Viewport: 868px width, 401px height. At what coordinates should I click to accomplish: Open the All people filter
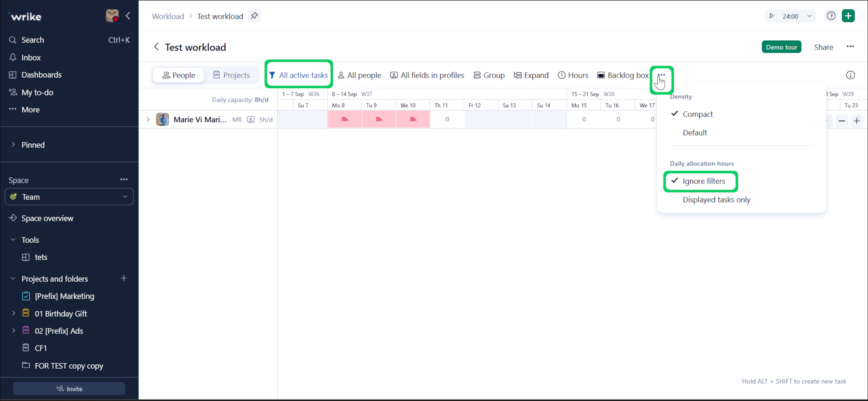tap(359, 75)
